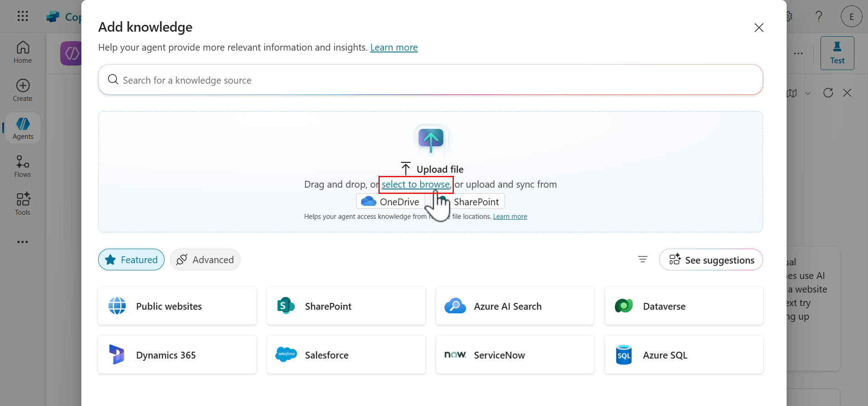Close the test panel behind the dialog
The image size is (868, 406).
(847, 93)
